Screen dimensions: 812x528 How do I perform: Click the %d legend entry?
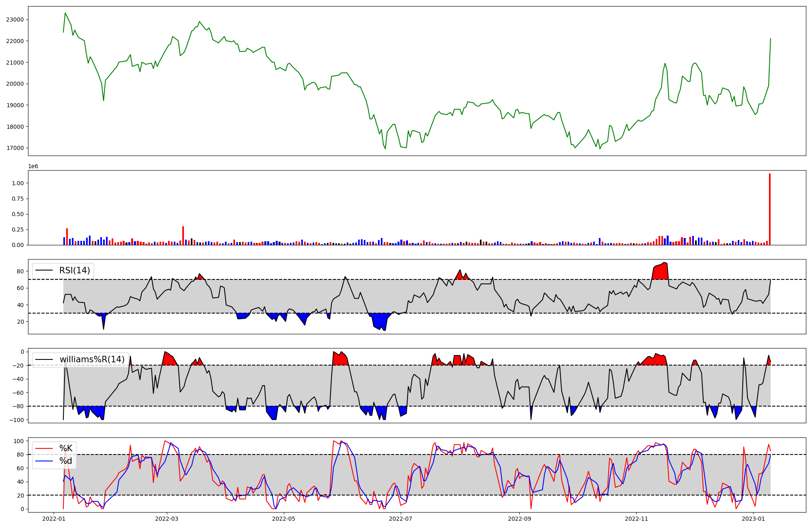tap(66, 461)
